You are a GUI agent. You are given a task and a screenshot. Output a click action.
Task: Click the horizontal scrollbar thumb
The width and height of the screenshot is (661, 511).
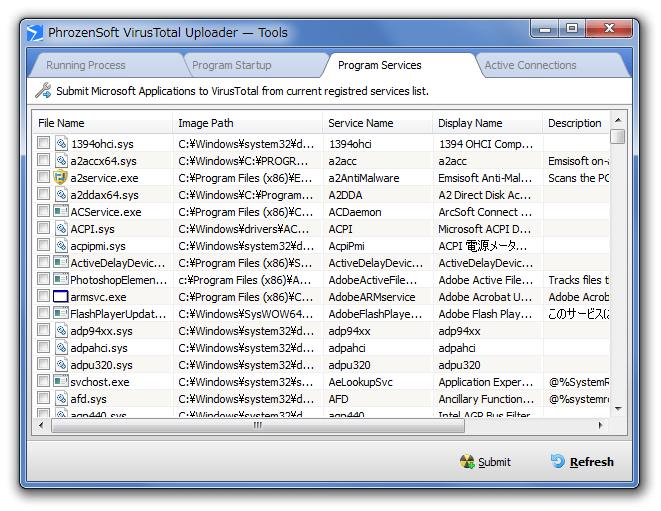click(x=258, y=425)
